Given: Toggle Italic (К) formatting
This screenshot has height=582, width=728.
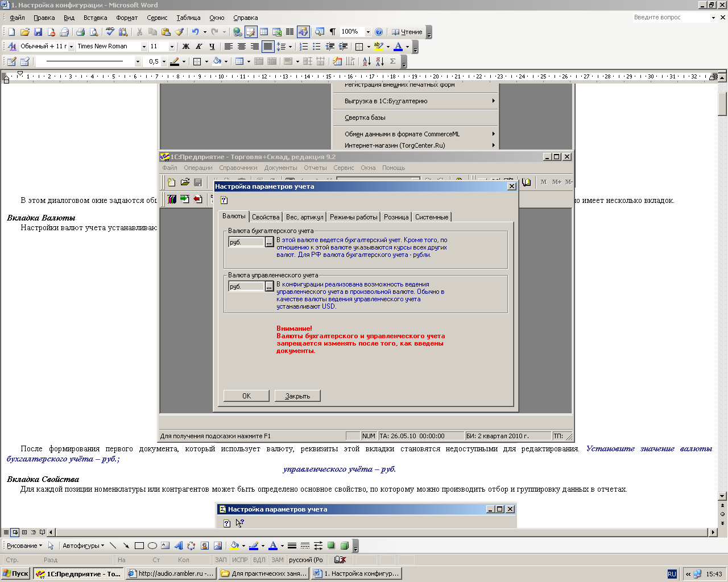Looking at the screenshot, I should click(199, 47).
